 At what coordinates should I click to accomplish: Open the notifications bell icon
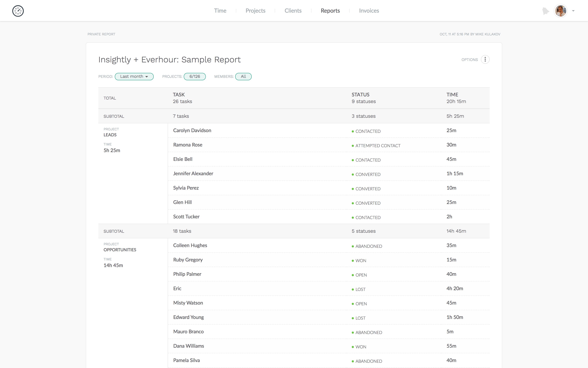(545, 11)
